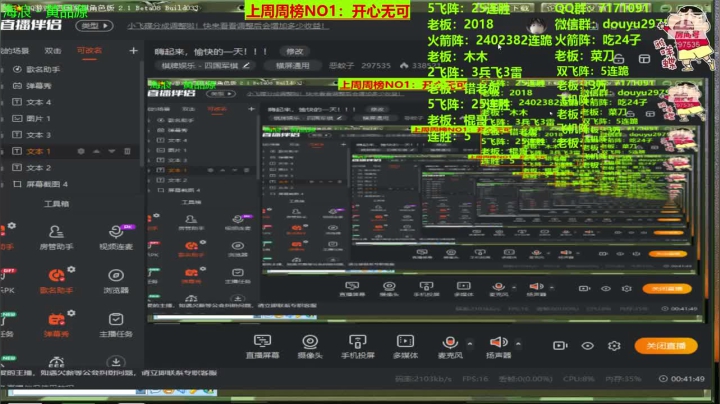The image size is (720, 404).
Task: Add 直播屏幕 screen capture source
Action: pos(262,346)
